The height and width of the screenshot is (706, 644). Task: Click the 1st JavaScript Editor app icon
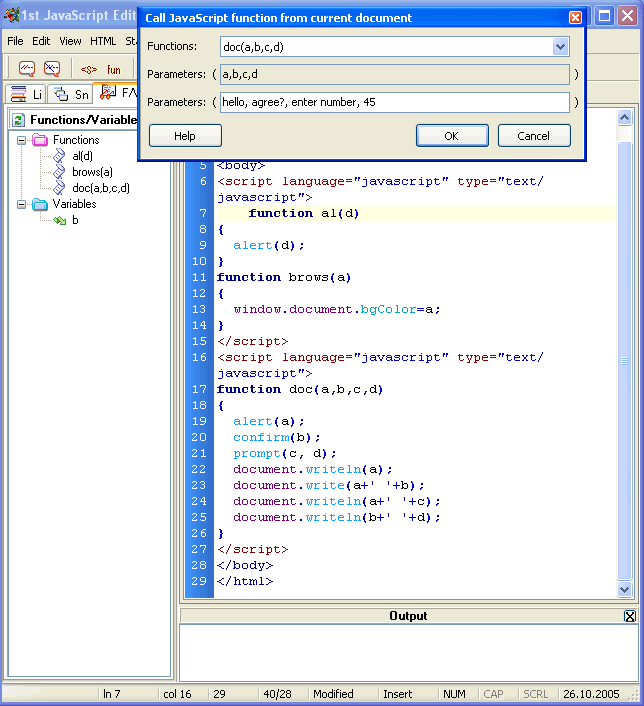click(11, 15)
